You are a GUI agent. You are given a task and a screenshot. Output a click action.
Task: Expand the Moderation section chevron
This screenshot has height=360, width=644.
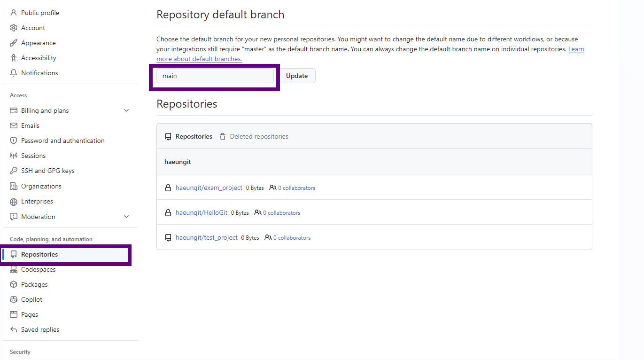126,217
